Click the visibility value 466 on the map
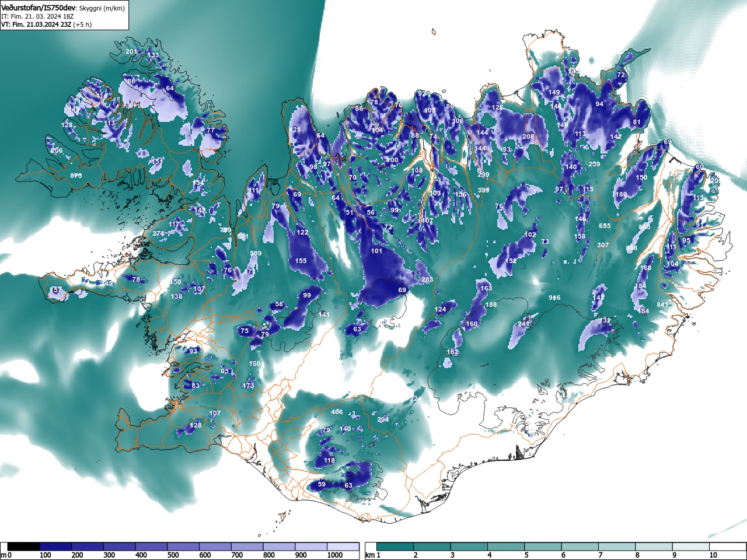 click(337, 412)
